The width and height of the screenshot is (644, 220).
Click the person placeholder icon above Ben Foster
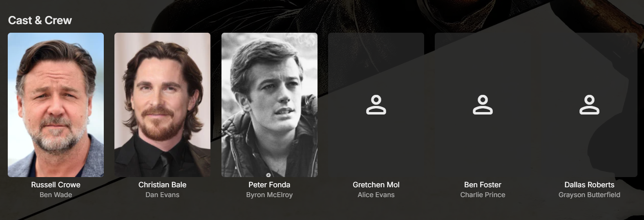click(x=483, y=105)
